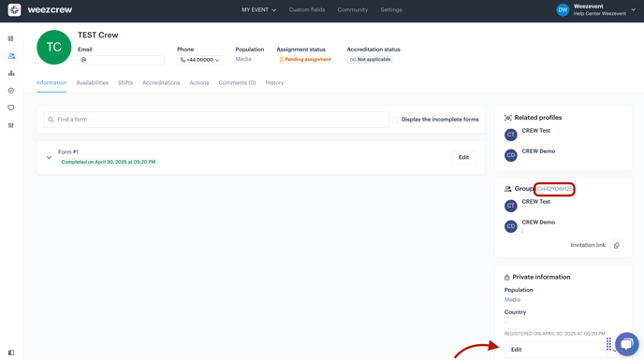Open the MY EVENT dropdown

(x=258, y=10)
